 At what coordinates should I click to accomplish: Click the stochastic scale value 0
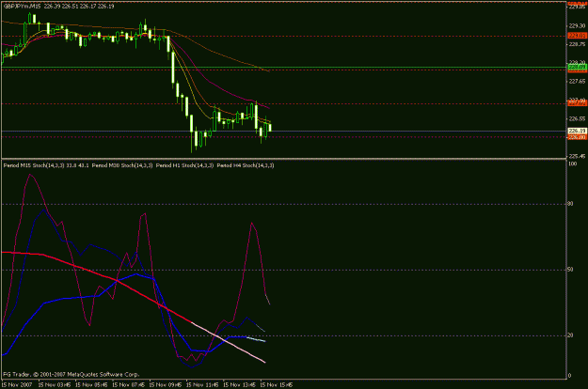pos(570,376)
